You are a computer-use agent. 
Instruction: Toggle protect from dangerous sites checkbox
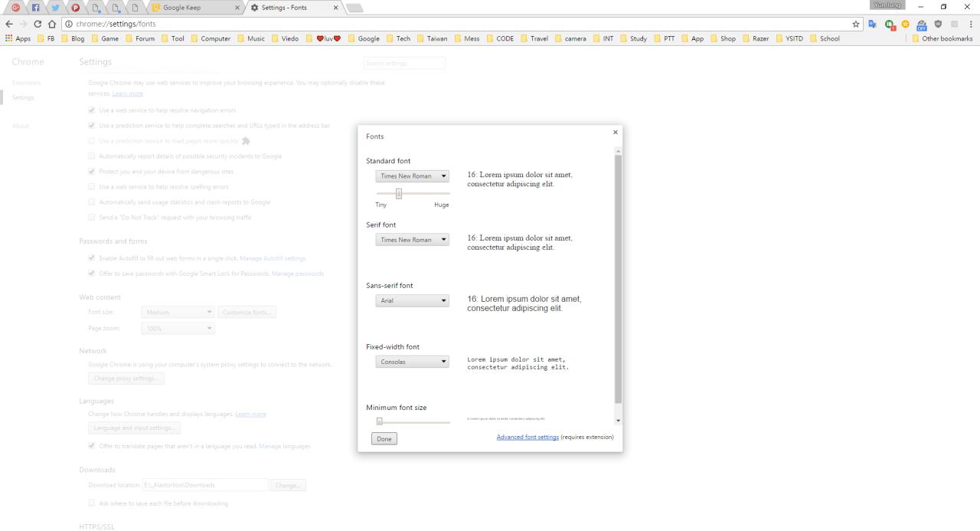coord(92,172)
